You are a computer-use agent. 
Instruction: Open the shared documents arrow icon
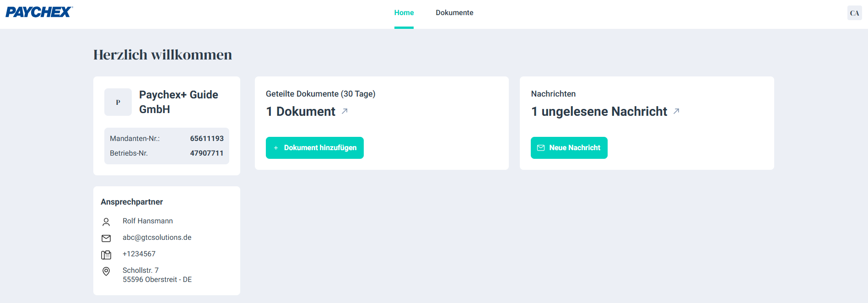coord(345,111)
